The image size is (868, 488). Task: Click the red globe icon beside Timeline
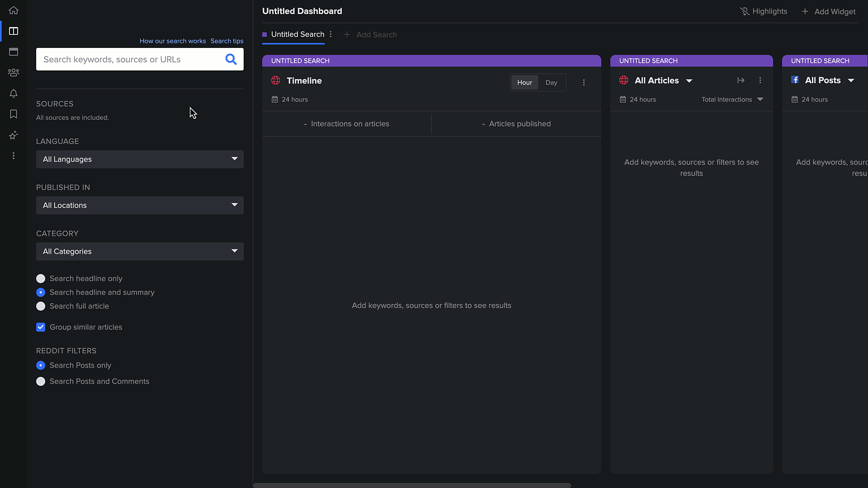[276, 80]
